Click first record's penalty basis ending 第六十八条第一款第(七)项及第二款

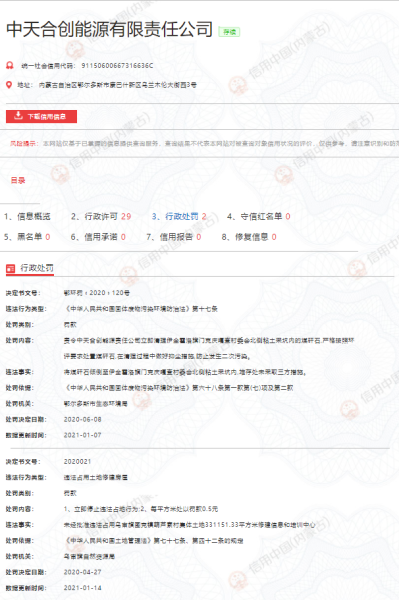(179, 388)
